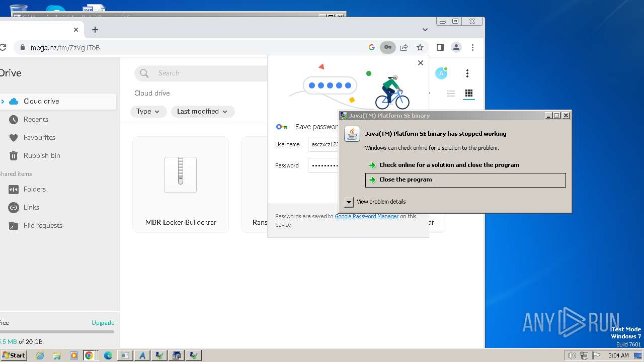
Task: Click the site lock icon in address bar
Action: point(22,47)
